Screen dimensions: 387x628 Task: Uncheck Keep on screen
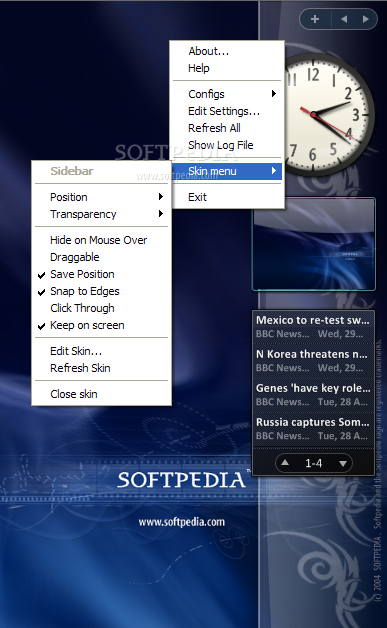[101, 325]
